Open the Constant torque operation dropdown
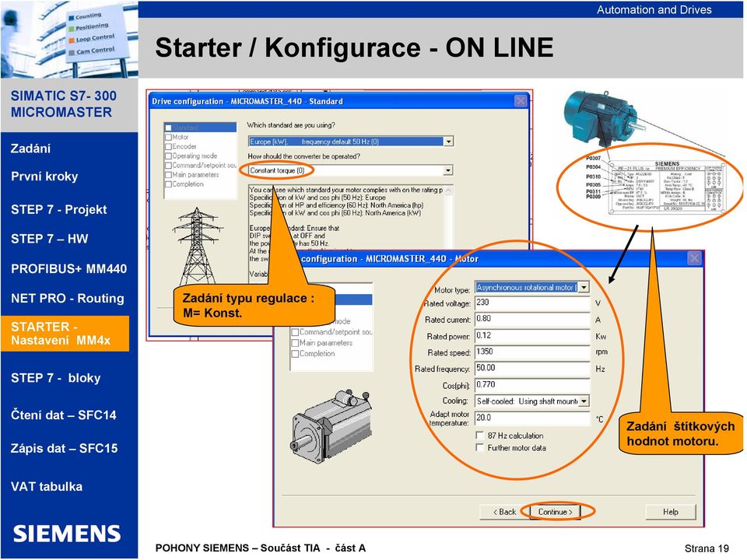 448,170
